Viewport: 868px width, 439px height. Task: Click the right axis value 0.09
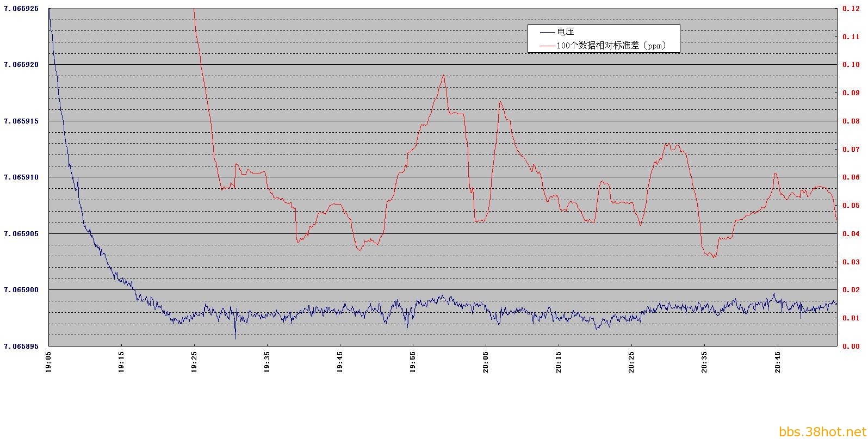click(851, 93)
